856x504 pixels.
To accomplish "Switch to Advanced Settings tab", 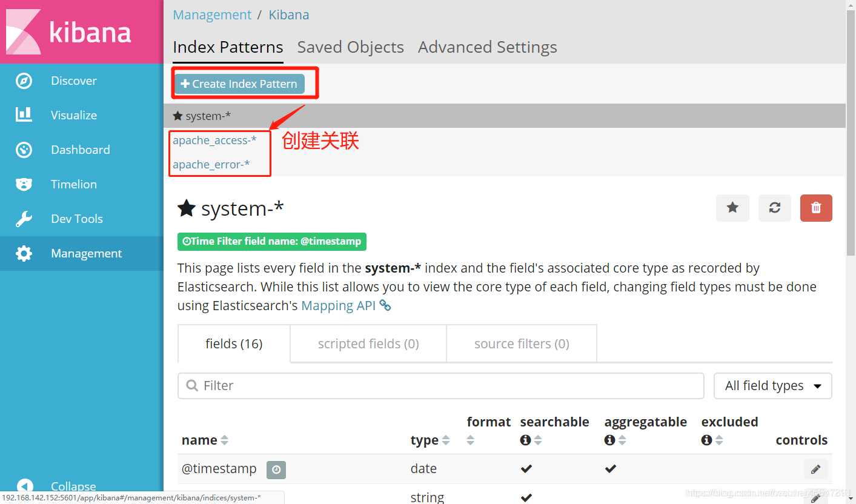I will (488, 47).
